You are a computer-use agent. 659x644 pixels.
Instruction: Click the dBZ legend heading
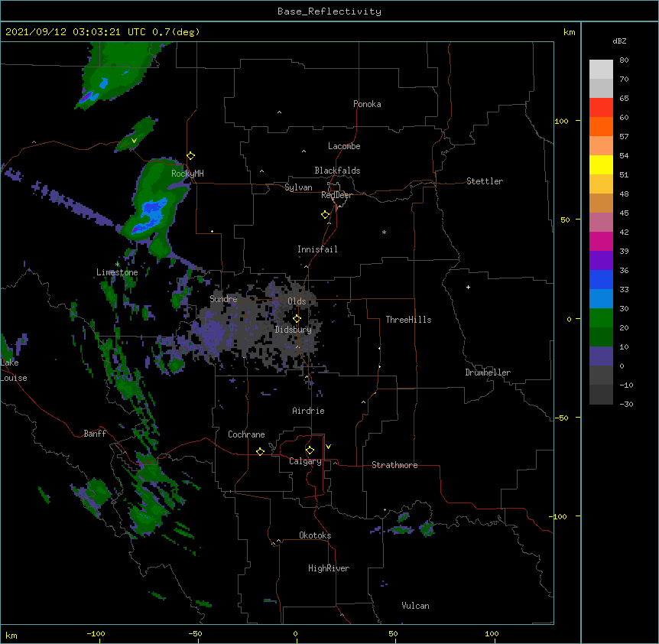point(619,41)
